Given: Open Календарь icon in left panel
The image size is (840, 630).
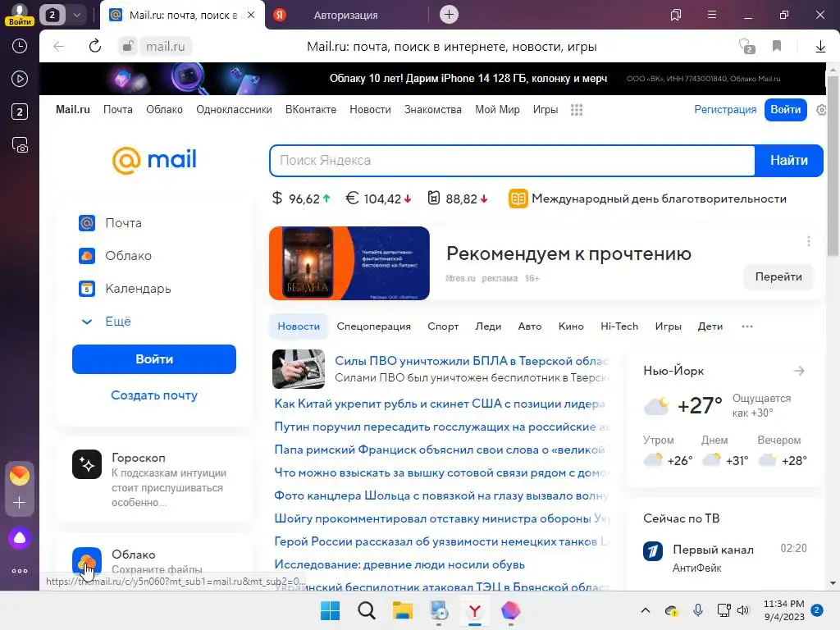Looking at the screenshot, I should coord(87,289).
